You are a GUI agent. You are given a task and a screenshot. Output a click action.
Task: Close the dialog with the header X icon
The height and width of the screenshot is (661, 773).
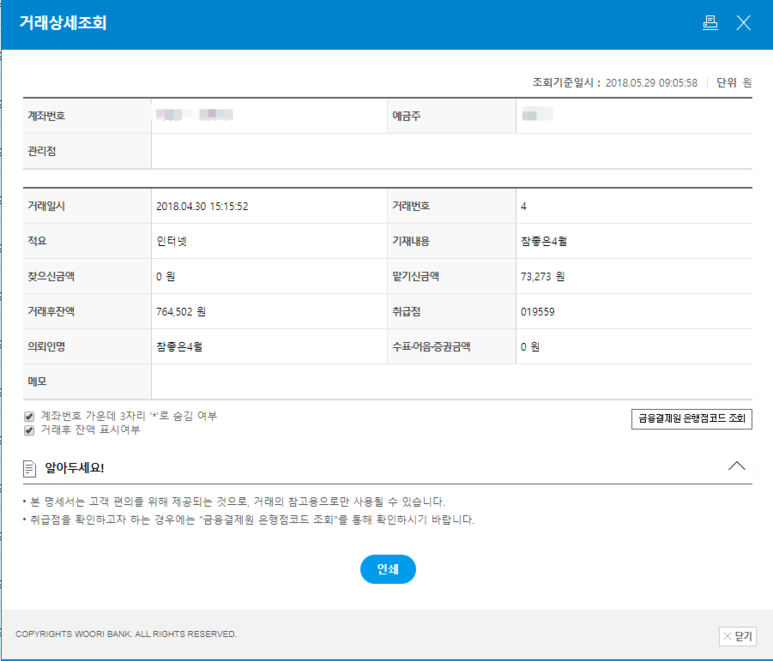743,23
